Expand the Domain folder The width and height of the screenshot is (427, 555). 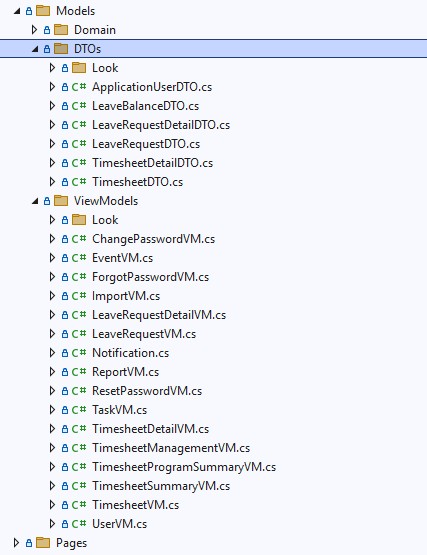[34, 30]
